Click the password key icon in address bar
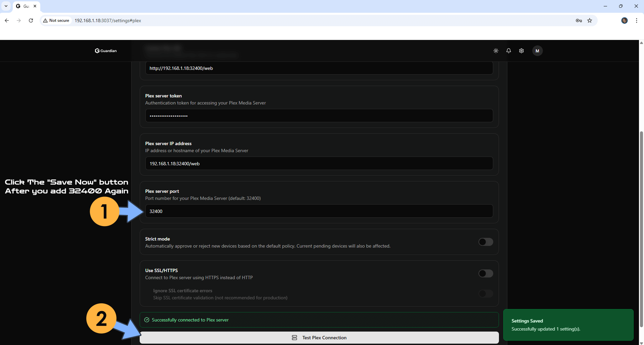 [x=579, y=20]
